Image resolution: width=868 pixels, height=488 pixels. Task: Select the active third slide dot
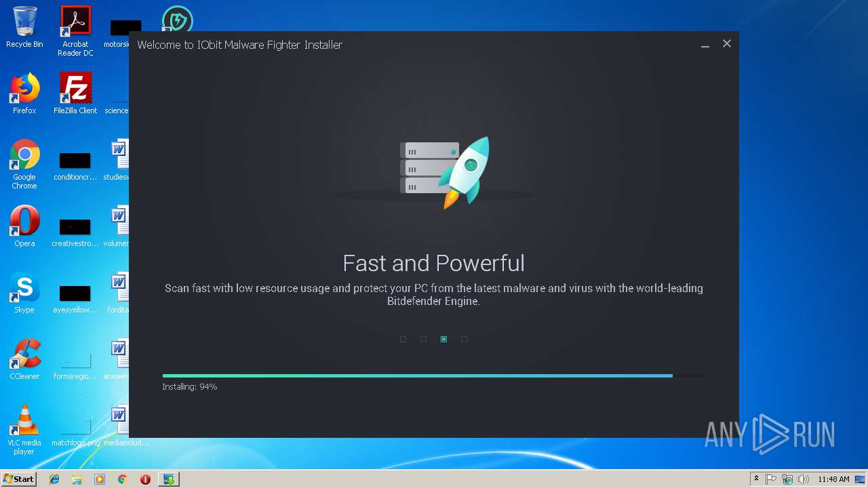[443, 339]
